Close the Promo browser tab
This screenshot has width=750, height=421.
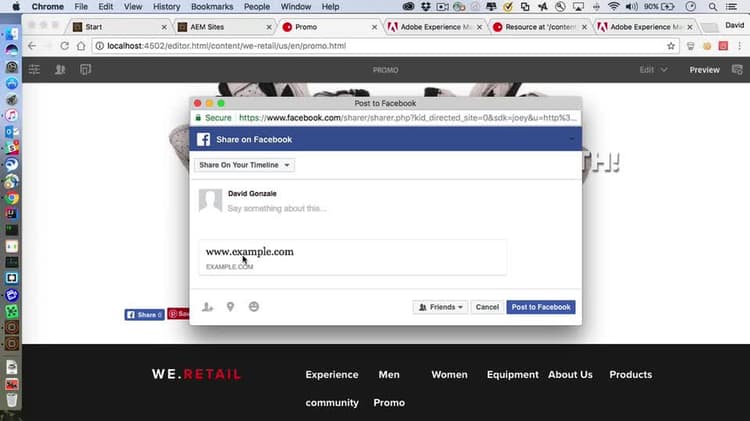click(x=375, y=27)
